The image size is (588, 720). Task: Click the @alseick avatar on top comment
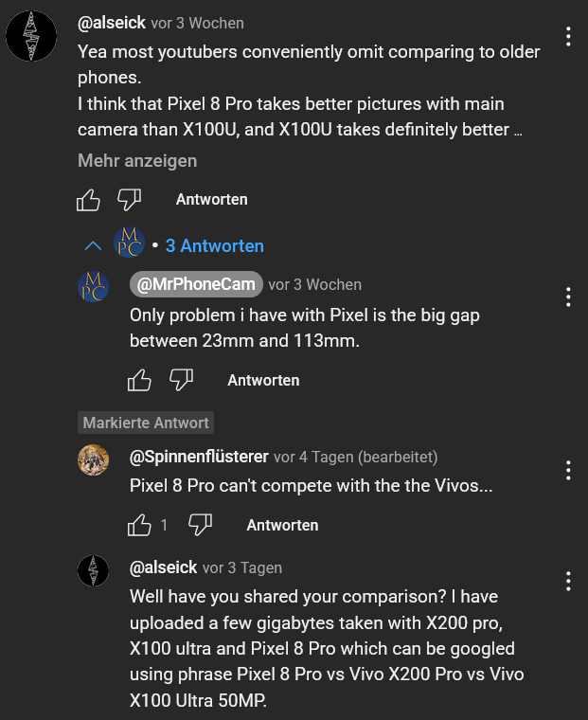(32, 38)
